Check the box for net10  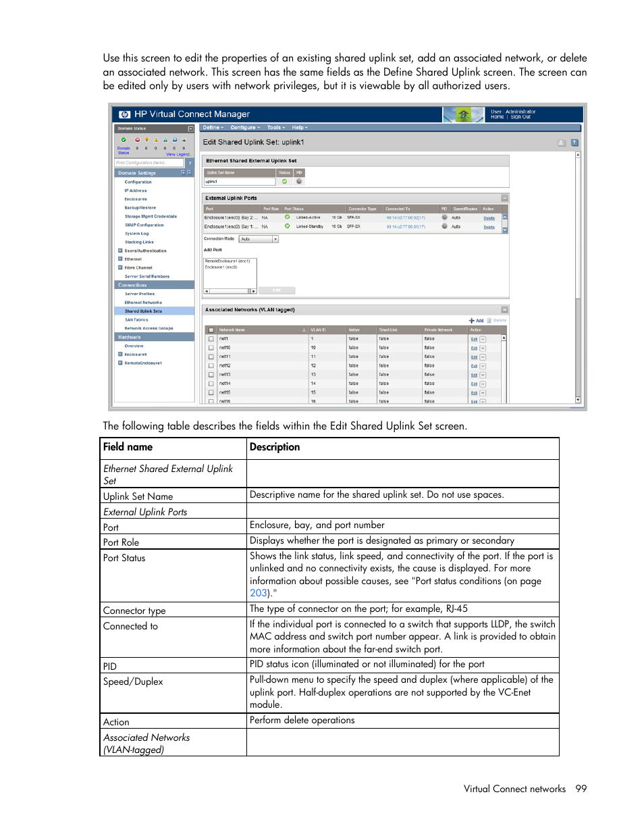[x=211, y=348]
